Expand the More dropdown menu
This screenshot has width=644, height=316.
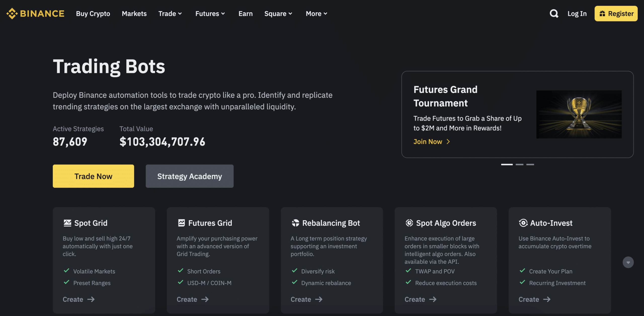click(316, 13)
